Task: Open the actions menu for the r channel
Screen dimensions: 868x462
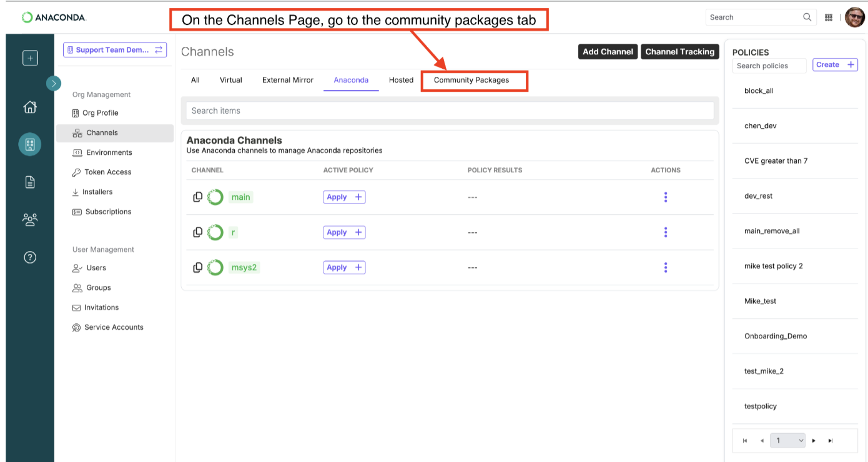Action: (666, 232)
